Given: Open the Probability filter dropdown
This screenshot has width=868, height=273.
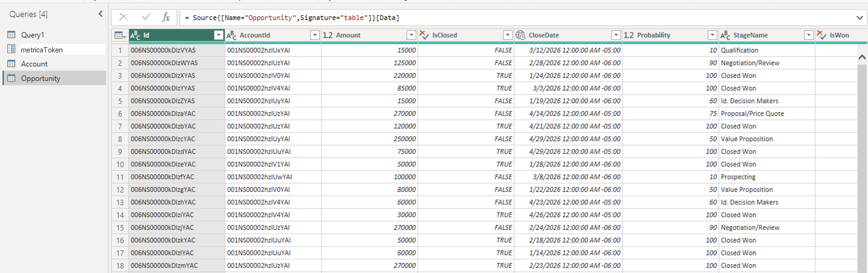Looking at the screenshot, I should [712, 35].
